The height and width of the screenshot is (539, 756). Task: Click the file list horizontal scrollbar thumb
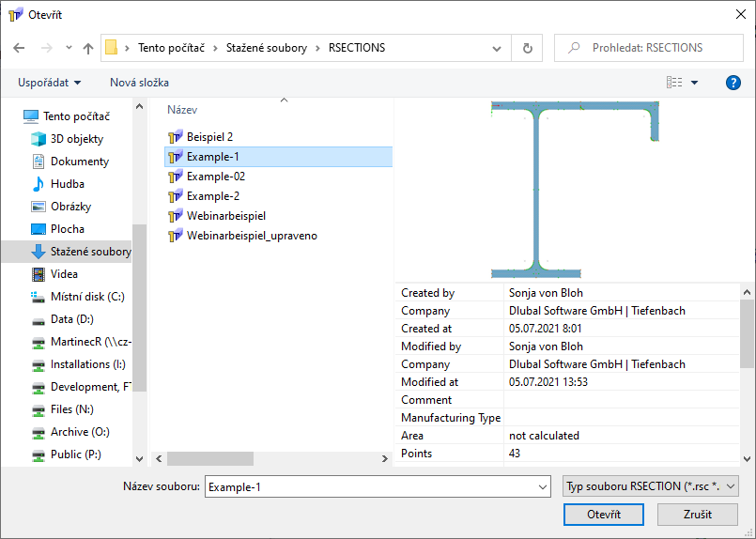pos(210,459)
